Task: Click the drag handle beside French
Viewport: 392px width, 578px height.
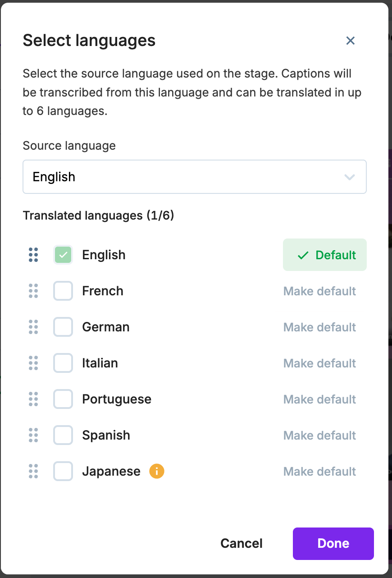Action: click(x=33, y=291)
